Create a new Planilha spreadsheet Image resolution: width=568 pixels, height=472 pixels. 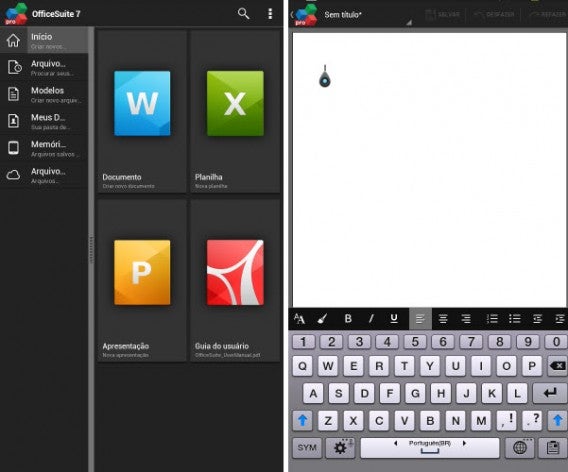tap(235, 111)
